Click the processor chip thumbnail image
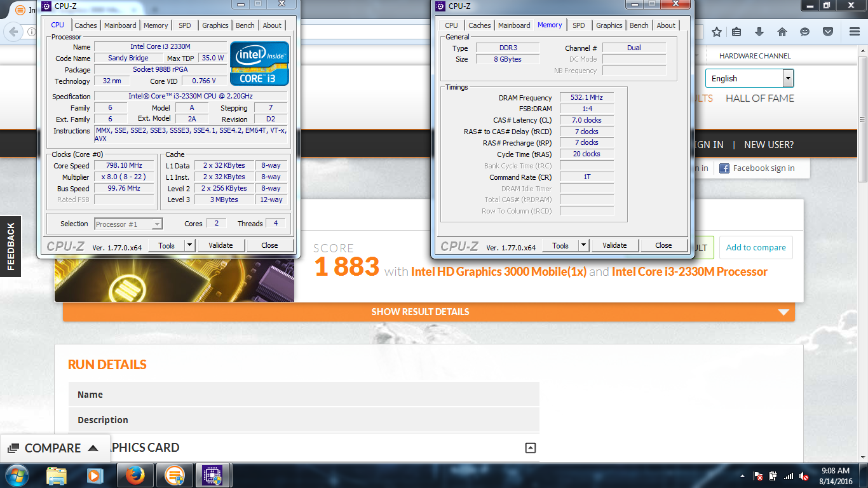868x488 pixels. 174,280
